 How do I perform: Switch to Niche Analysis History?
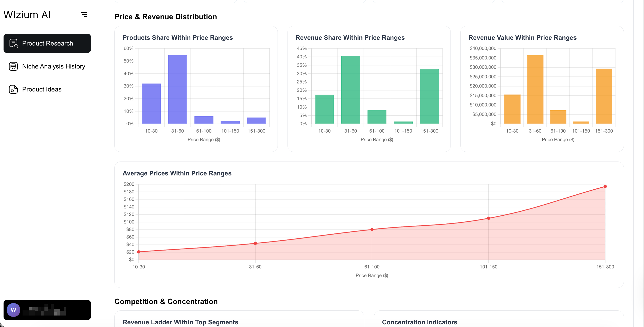[x=54, y=66]
